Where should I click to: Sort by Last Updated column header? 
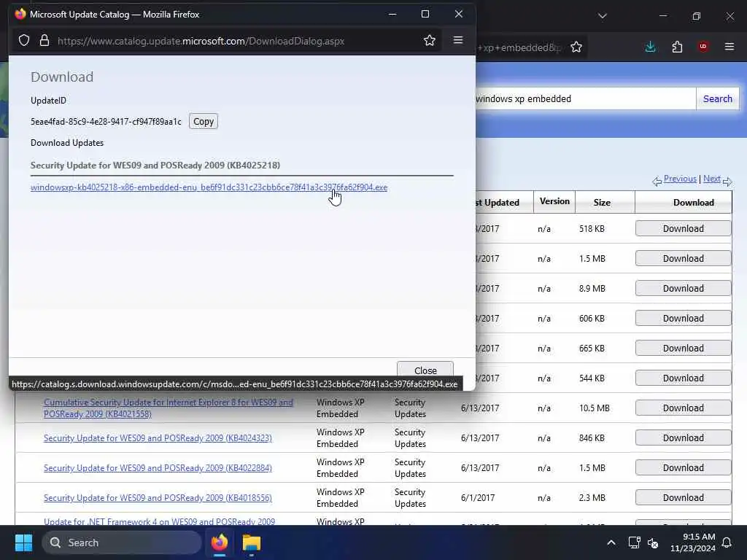pos(498,203)
